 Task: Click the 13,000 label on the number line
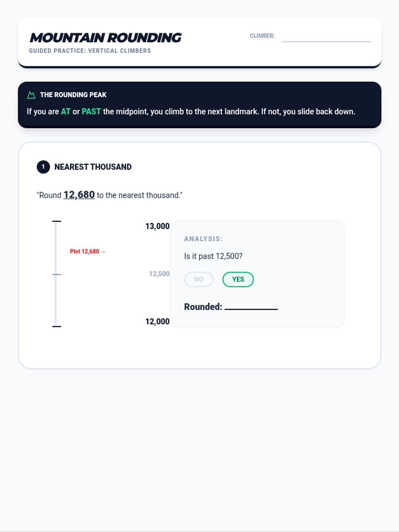click(x=157, y=226)
